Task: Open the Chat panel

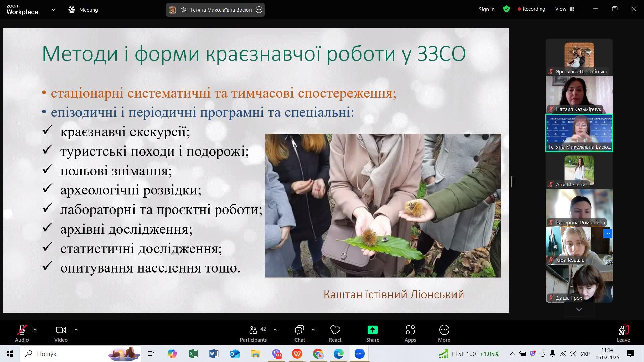Action: (x=300, y=334)
